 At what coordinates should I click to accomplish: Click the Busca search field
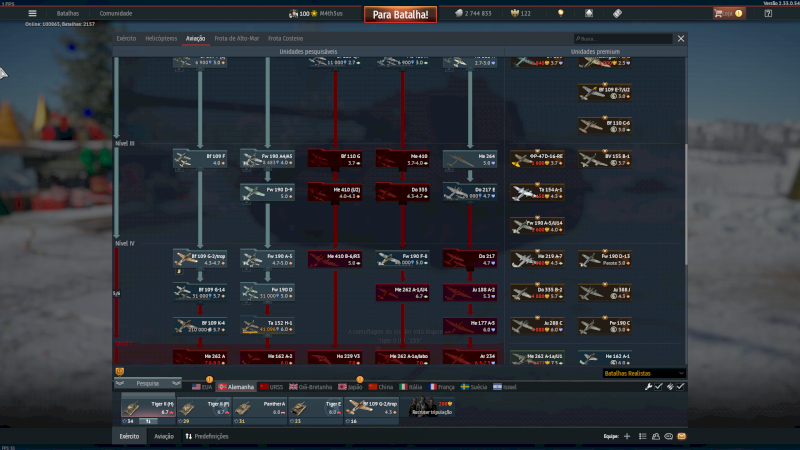point(623,39)
